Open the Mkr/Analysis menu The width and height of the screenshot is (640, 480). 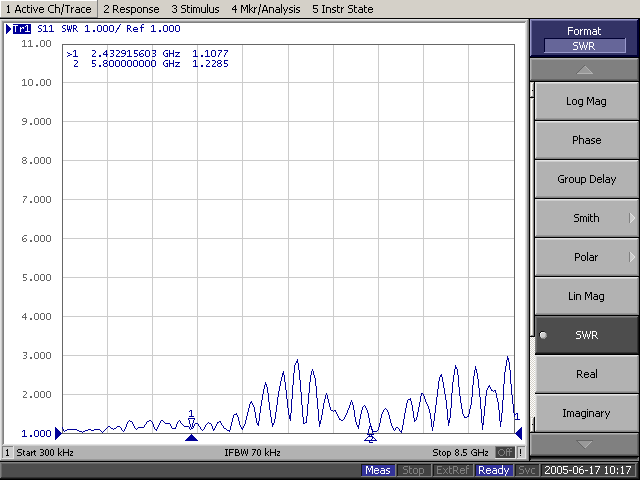coord(265,9)
